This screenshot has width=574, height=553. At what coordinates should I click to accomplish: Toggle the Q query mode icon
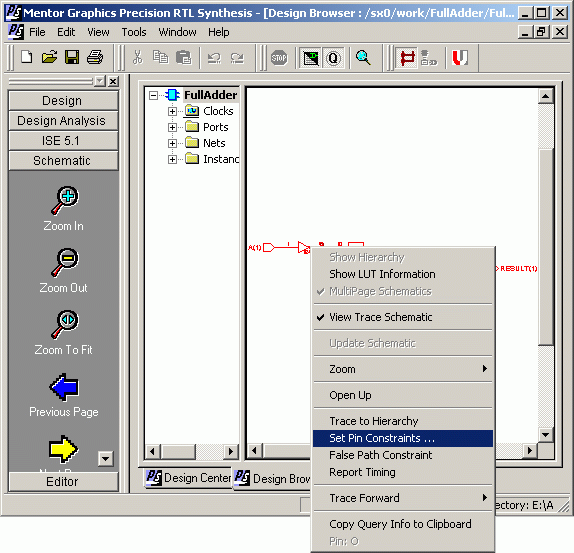tap(333, 58)
